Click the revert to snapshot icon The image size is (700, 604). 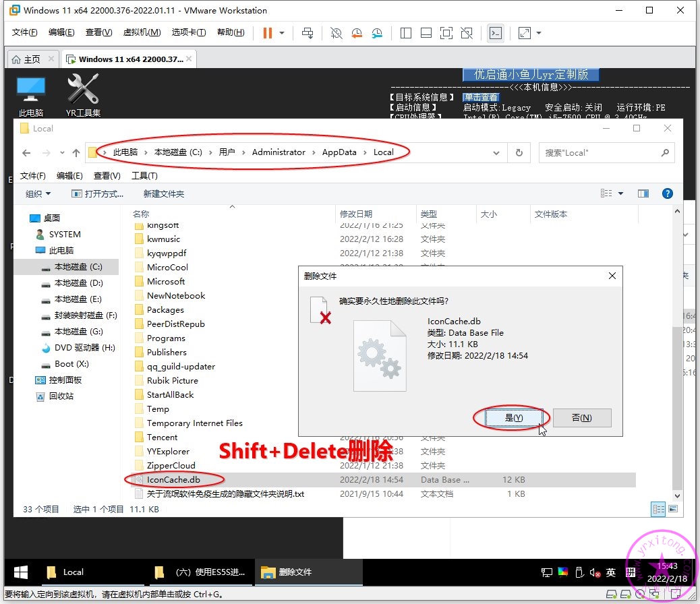pyautogui.click(x=357, y=33)
